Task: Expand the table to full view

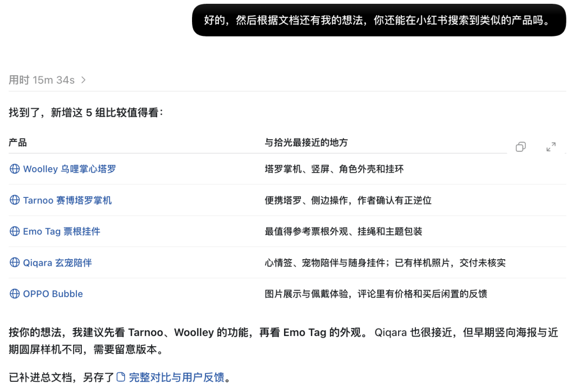Action: pos(551,147)
